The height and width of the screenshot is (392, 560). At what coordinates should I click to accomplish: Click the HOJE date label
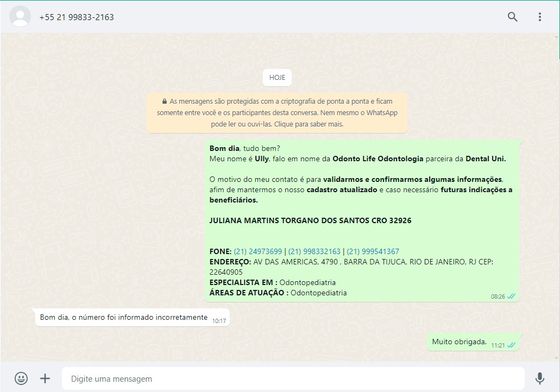coord(277,78)
